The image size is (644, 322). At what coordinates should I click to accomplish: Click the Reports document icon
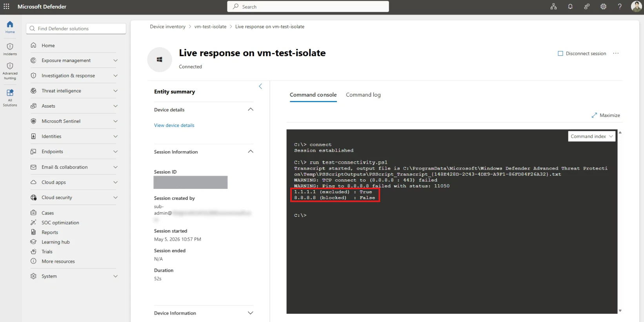click(34, 232)
